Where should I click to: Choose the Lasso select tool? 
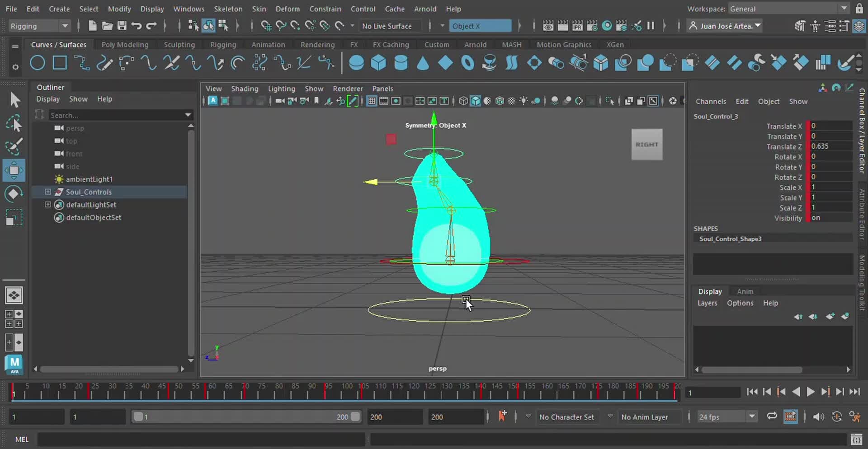[x=14, y=123]
